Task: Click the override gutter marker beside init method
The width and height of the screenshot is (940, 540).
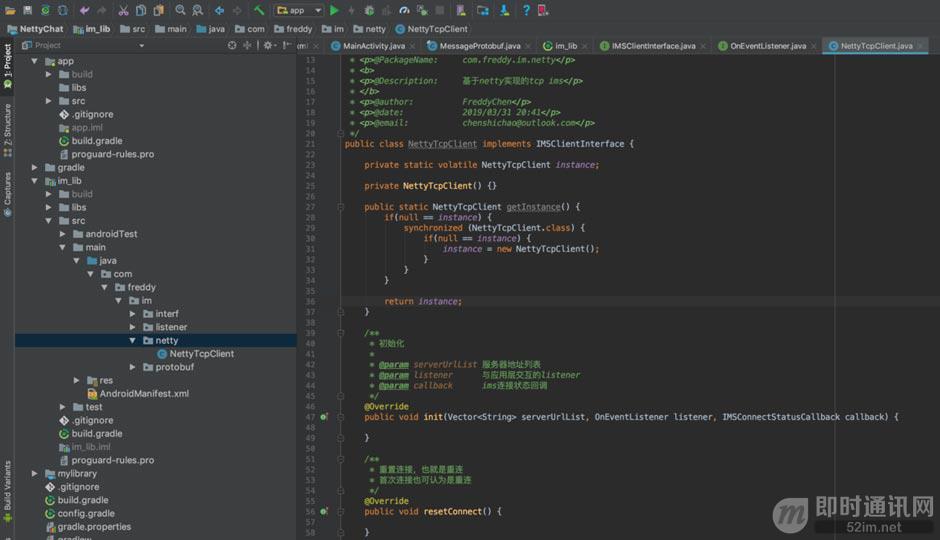Action: 324,417
